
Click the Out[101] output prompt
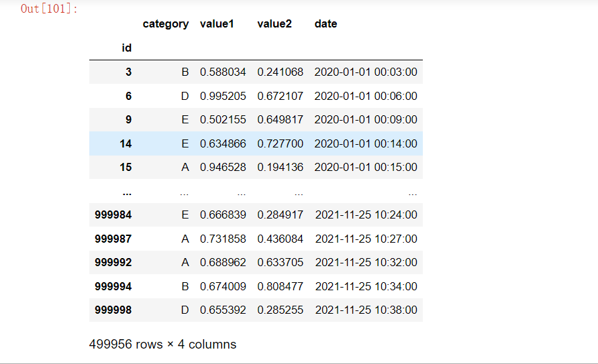pos(49,8)
